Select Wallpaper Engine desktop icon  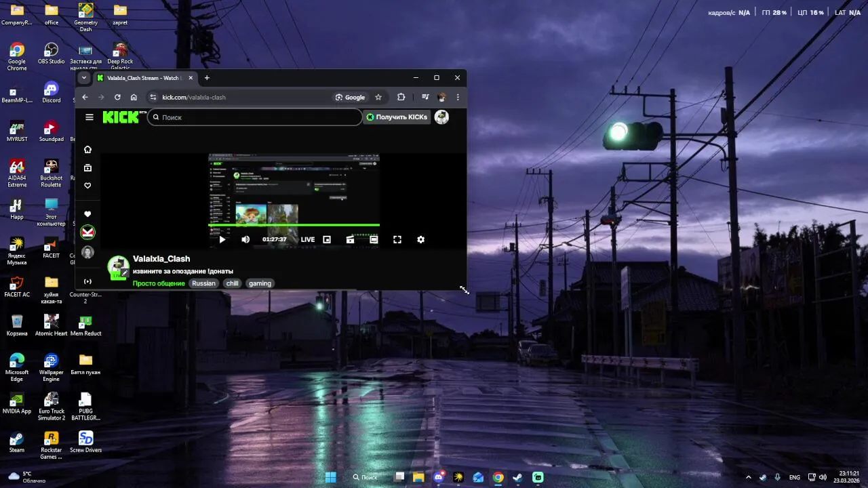click(52, 367)
